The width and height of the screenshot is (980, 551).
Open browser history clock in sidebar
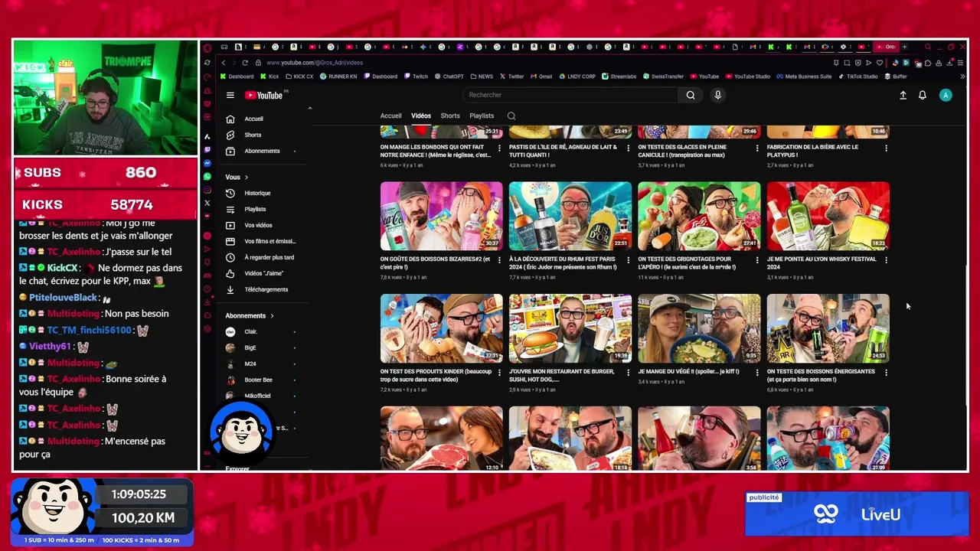(x=207, y=289)
